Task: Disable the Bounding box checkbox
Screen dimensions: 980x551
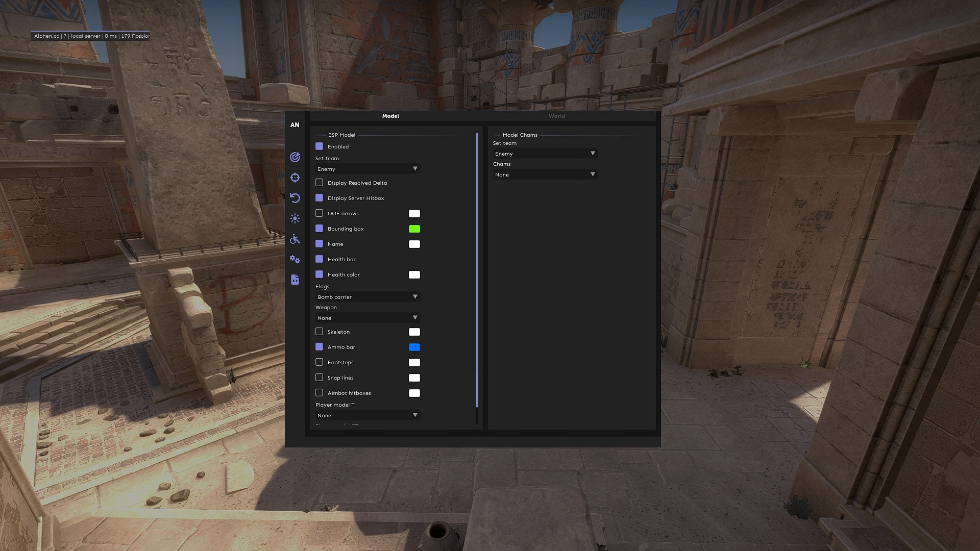Action: pyautogui.click(x=320, y=229)
